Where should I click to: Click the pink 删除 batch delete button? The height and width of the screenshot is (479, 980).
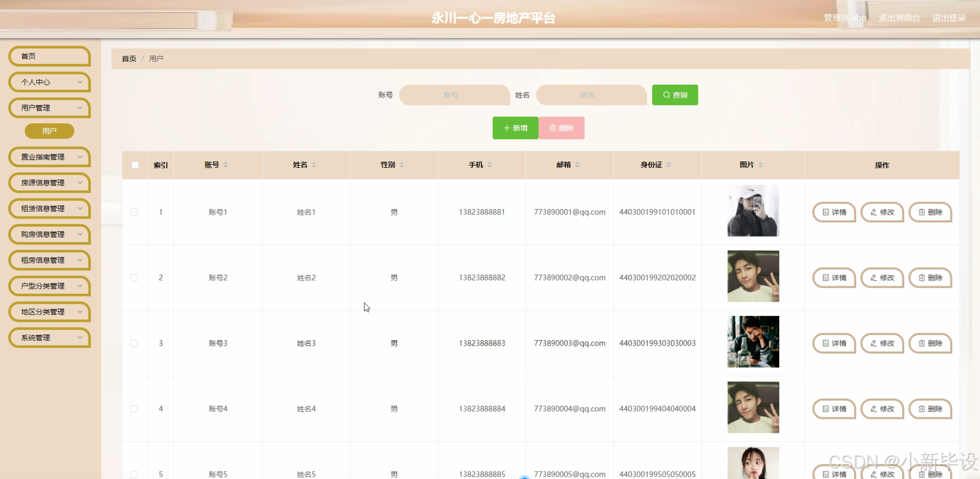[x=562, y=128]
